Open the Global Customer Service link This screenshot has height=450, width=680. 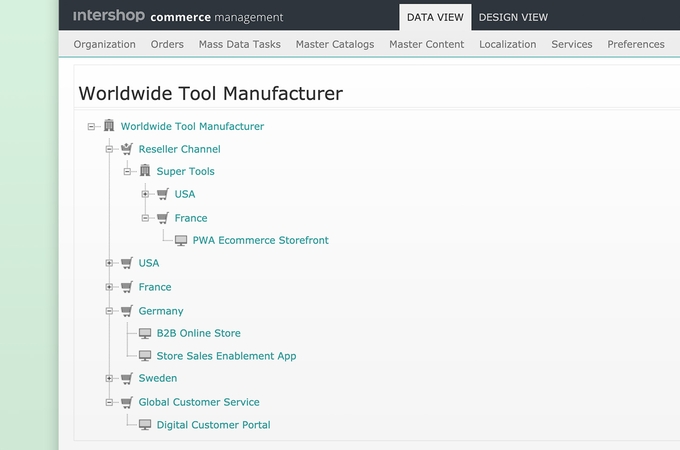(x=199, y=402)
